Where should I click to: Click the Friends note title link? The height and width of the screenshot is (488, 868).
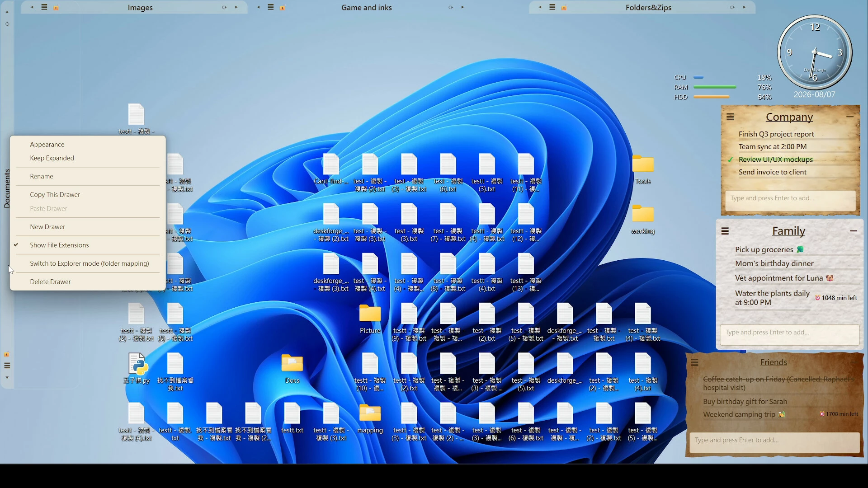coord(774,362)
